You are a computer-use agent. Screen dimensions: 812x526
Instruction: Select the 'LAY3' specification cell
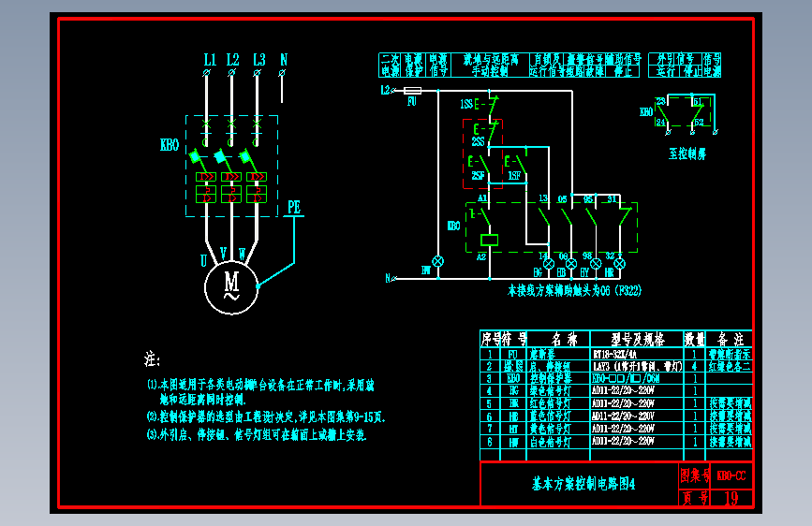pos(638,367)
